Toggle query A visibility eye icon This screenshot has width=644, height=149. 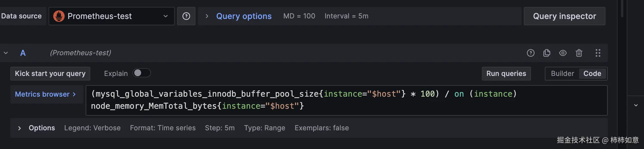[563, 53]
